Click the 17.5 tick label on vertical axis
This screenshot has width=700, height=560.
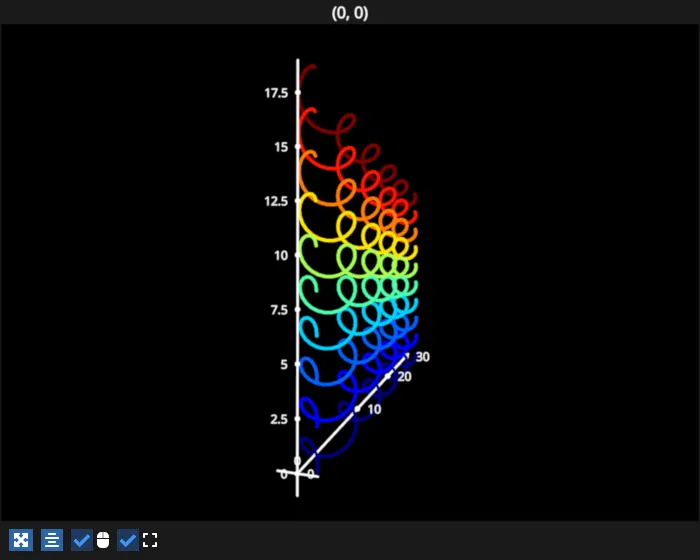click(276, 93)
